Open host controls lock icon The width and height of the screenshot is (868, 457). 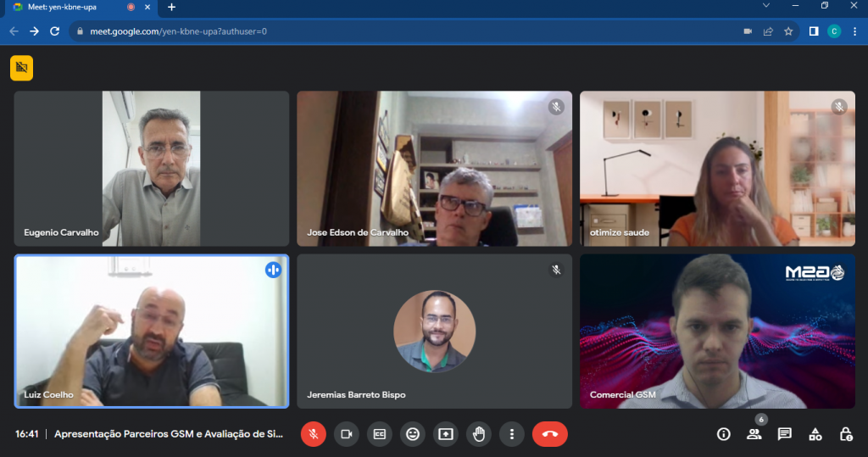click(x=846, y=434)
